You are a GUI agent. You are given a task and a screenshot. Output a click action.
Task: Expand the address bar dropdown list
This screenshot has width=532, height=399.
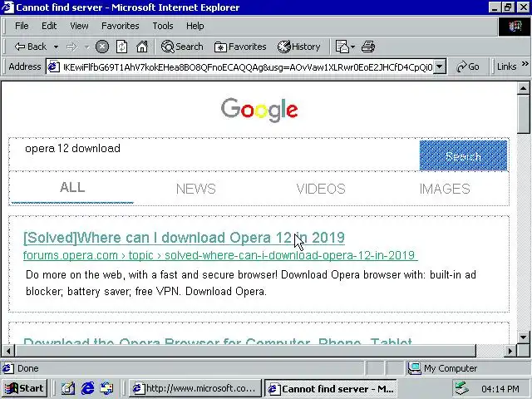[440, 66]
